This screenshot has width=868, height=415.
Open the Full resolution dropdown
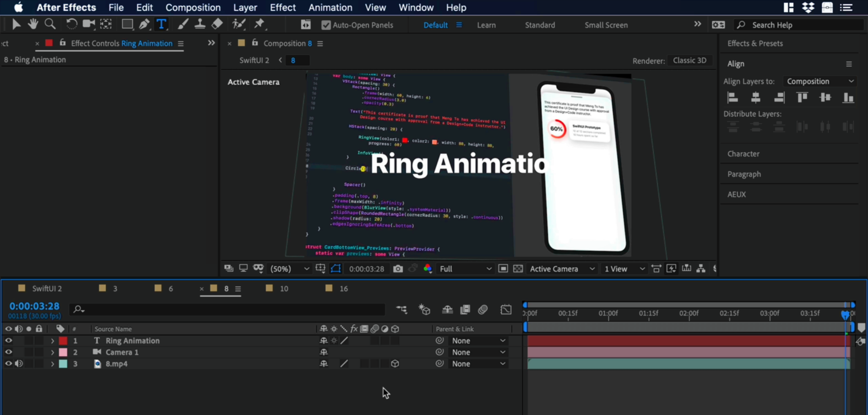(465, 269)
